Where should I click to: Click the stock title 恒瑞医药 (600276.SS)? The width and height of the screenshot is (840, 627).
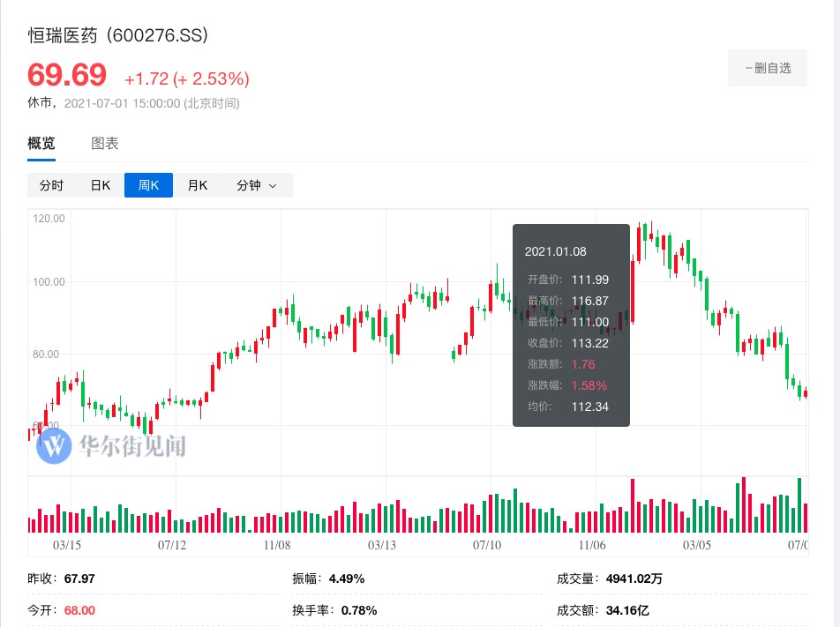118,36
